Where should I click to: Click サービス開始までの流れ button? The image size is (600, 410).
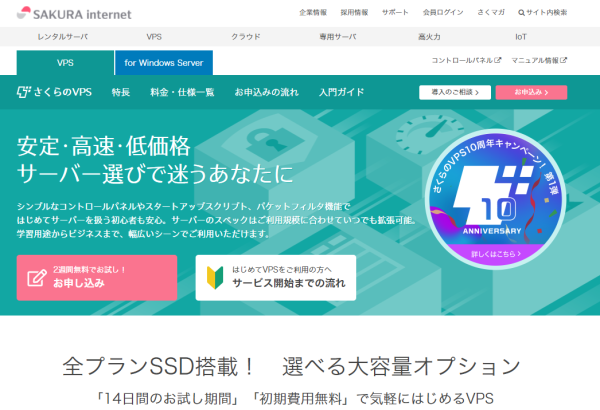[x=276, y=278]
